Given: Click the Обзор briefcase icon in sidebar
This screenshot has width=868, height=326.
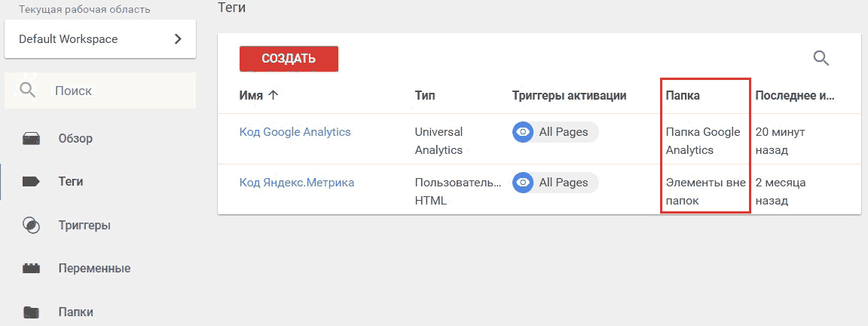Looking at the screenshot, I should pyautogui.click(x=31, y=139).
